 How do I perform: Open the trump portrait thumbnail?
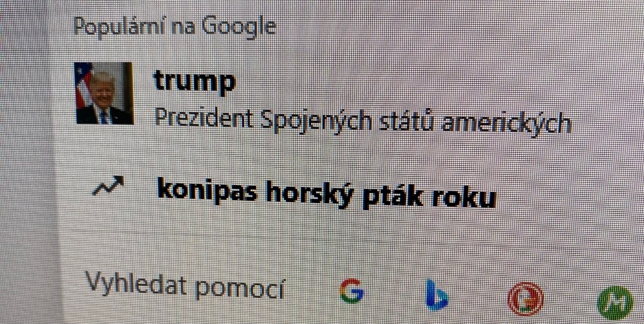(104, 93)
